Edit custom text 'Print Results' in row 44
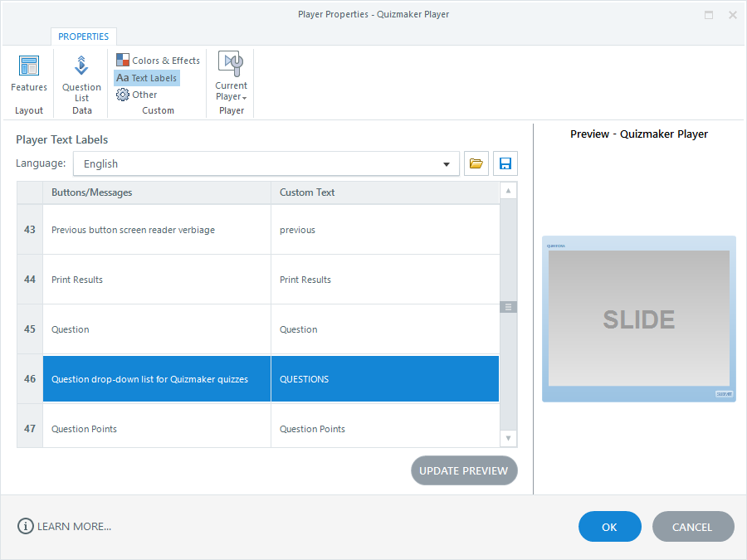 (385, 280)
